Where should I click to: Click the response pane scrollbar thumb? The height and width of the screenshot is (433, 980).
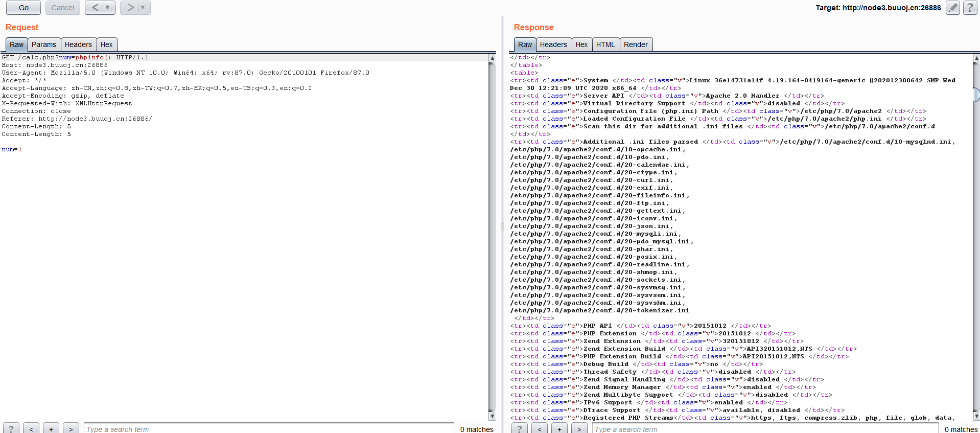coord(976,95)
